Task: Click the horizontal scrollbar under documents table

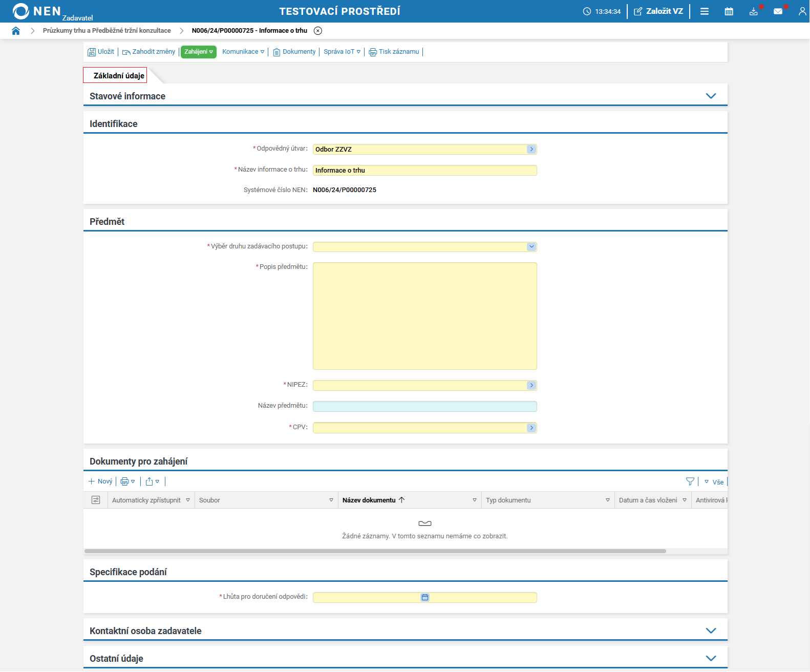Action: click(375, 551)
